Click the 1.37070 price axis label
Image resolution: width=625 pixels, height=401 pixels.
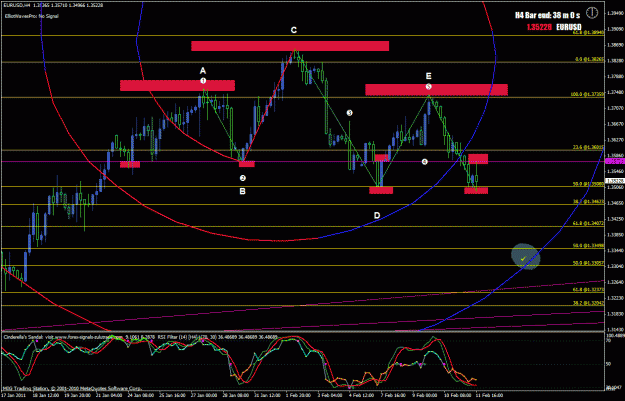coord(615,108)
